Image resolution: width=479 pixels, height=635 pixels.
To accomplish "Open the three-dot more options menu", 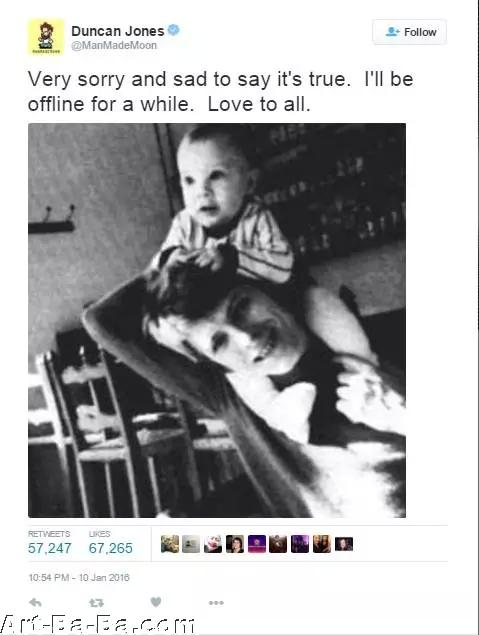I will (216, 603).
